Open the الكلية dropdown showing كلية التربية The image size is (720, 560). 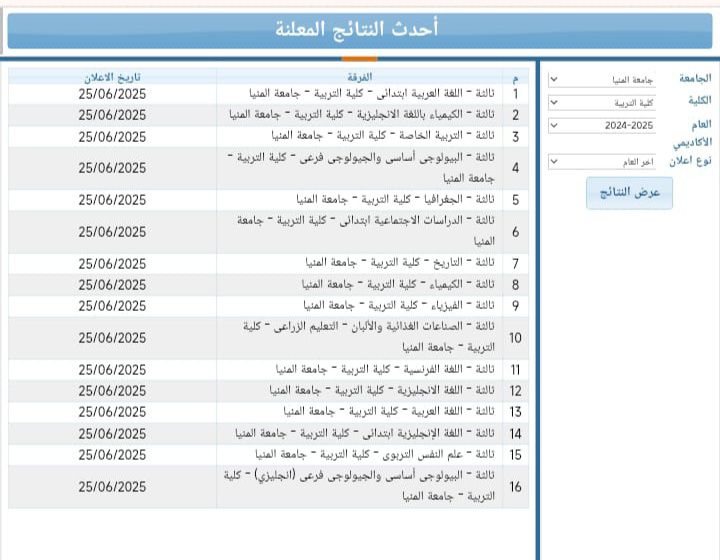(602, 102)
